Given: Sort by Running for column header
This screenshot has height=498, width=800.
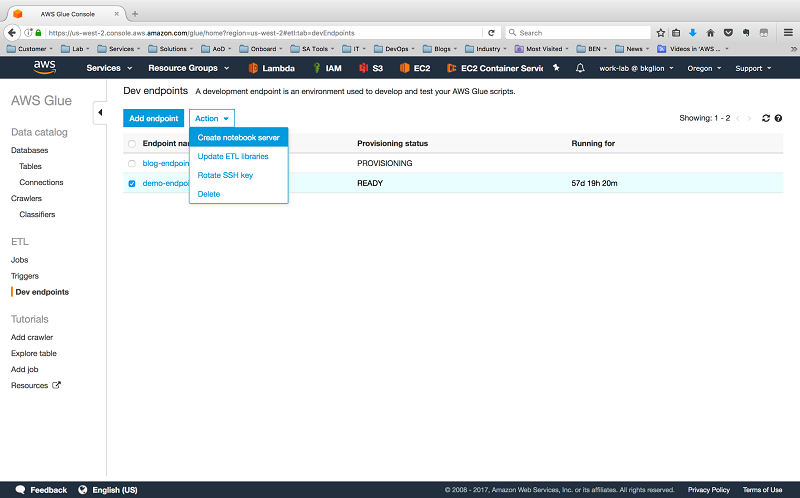Looking at the screenshot, I should (x=593, y=143).
